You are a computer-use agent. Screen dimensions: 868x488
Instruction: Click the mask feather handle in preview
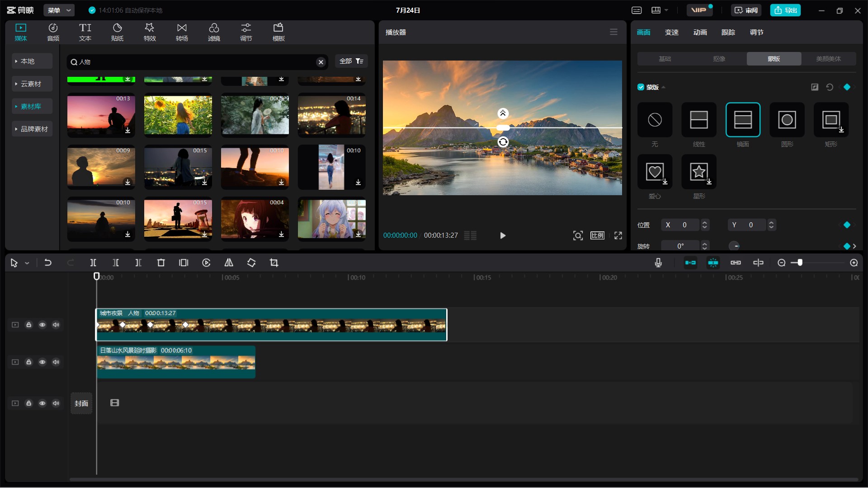point(503,113)
